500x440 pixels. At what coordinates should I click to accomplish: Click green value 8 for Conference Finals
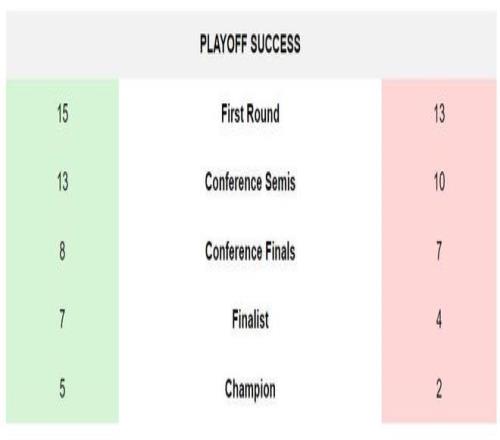click(x=62, y=251)
